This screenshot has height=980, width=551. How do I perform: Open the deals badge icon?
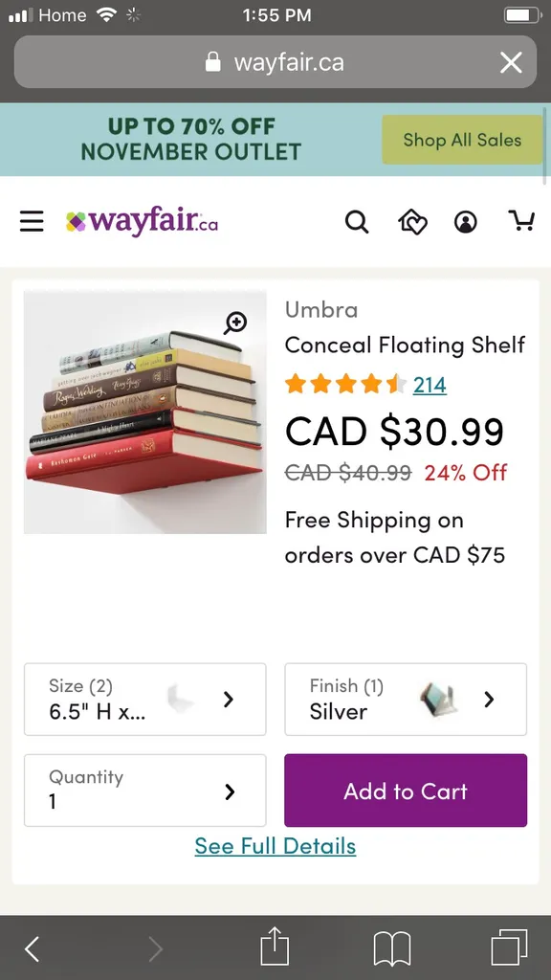click(x=411, y=221)
